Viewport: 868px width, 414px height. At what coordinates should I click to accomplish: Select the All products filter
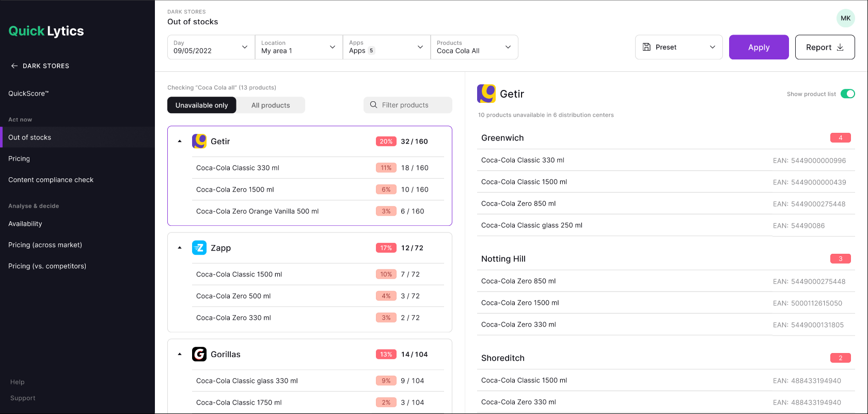[271, 105]
